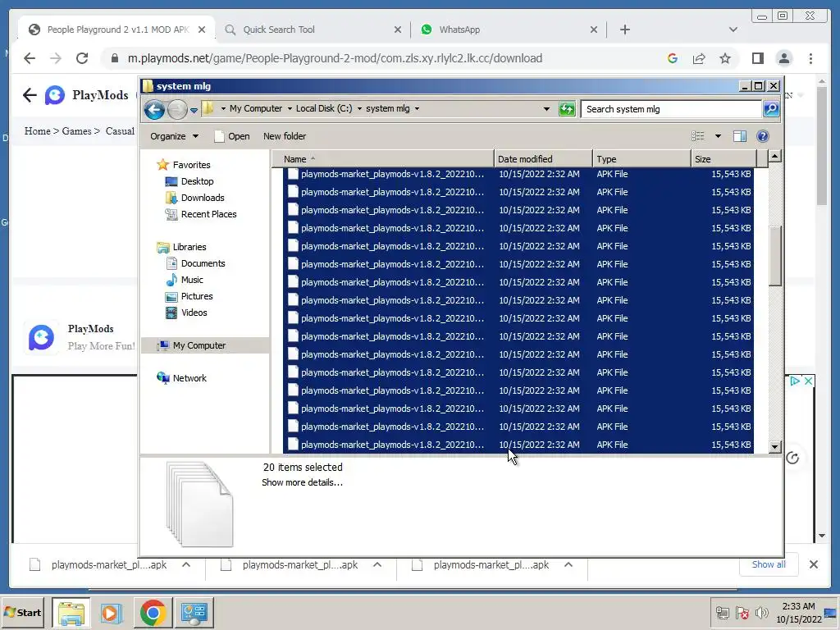Click share page icon in Chrome
Image resolution: width=840 pixels, height=630 pixels.
click(699, 58)
